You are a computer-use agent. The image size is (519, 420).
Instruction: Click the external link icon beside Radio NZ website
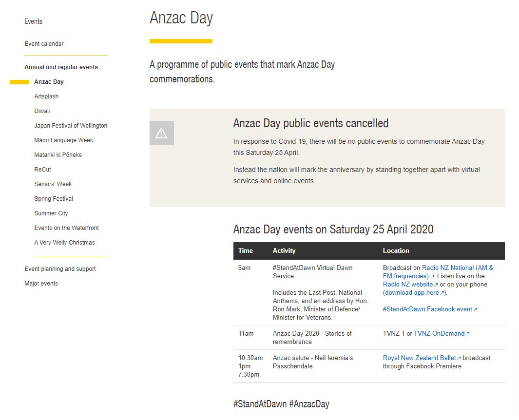pyautogui.click(x=436, y=284)
